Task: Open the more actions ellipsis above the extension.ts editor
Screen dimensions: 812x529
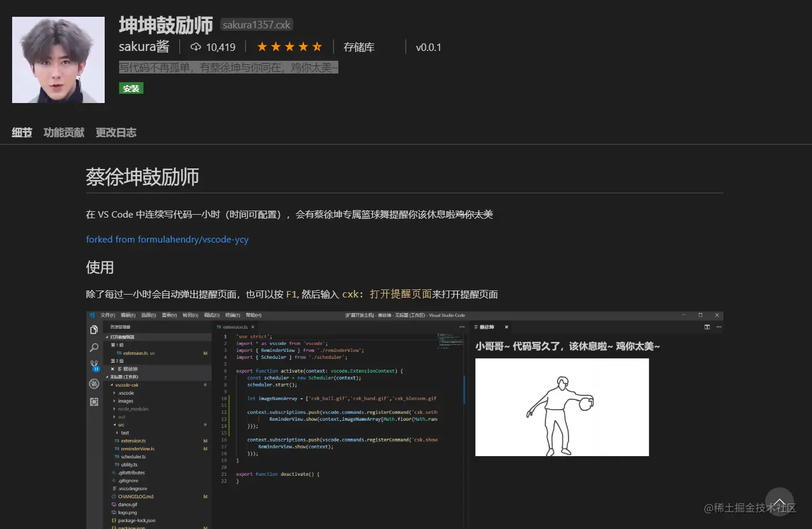Action: pos(462,327)
